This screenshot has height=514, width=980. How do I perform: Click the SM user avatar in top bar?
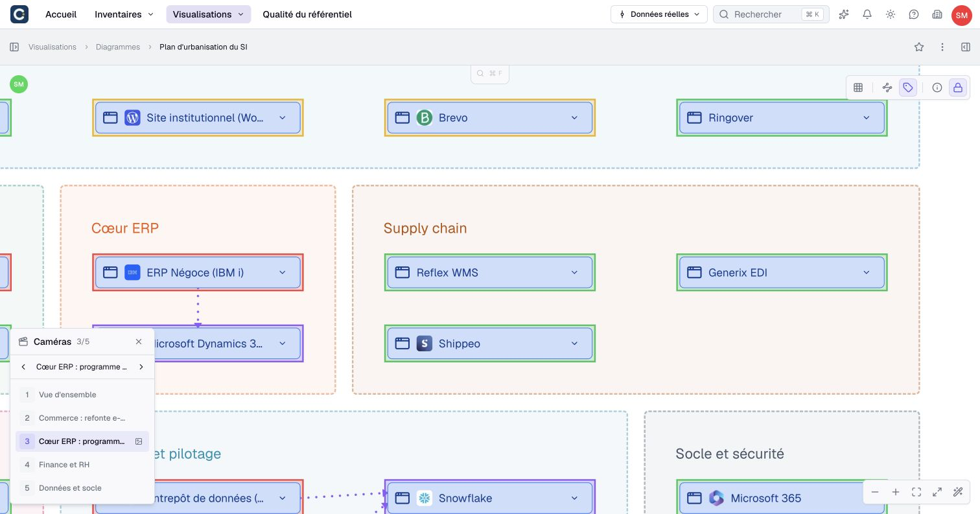click(x=961, y=15)
